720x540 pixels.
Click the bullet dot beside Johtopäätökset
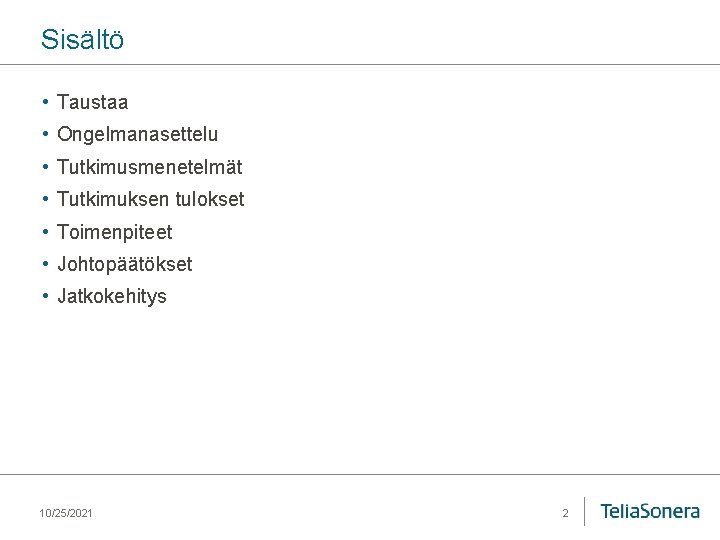pos(45,264)
